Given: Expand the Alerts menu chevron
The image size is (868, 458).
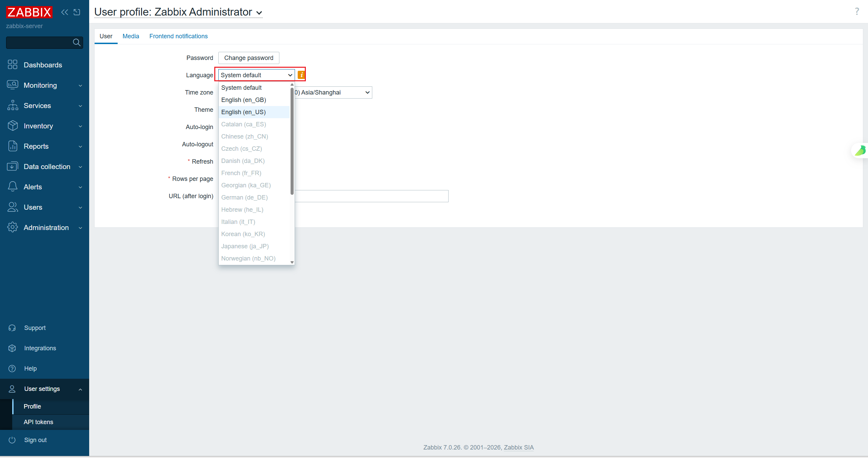Looking at the screenshot, I should [x=80, y=187].
